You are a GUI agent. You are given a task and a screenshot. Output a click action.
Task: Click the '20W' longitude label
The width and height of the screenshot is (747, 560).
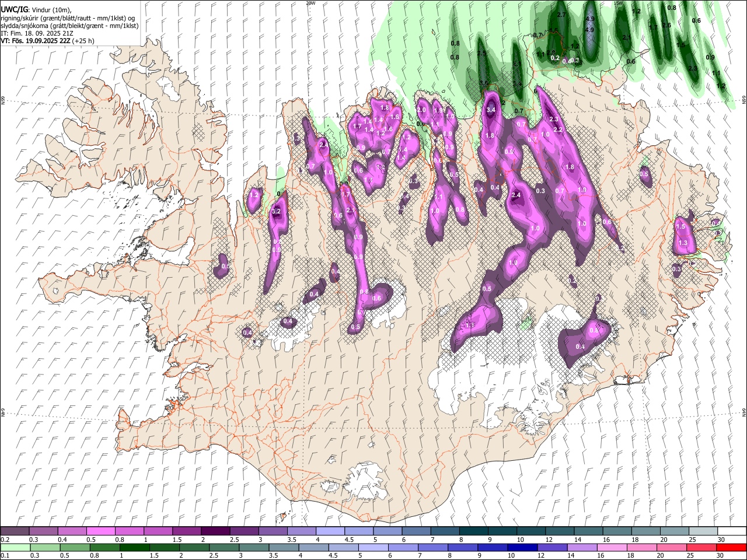click(310, 3)
